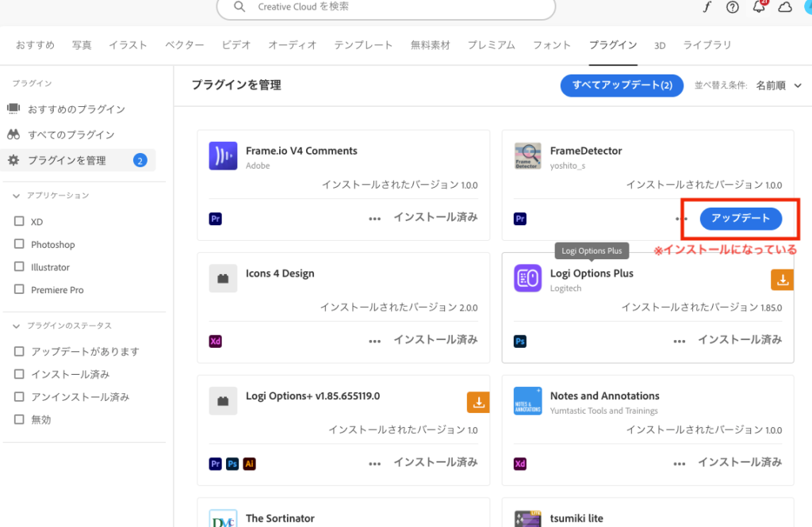Enable the 無効 status filter
This screenshot has height=527, width=812.
point(19,420)
